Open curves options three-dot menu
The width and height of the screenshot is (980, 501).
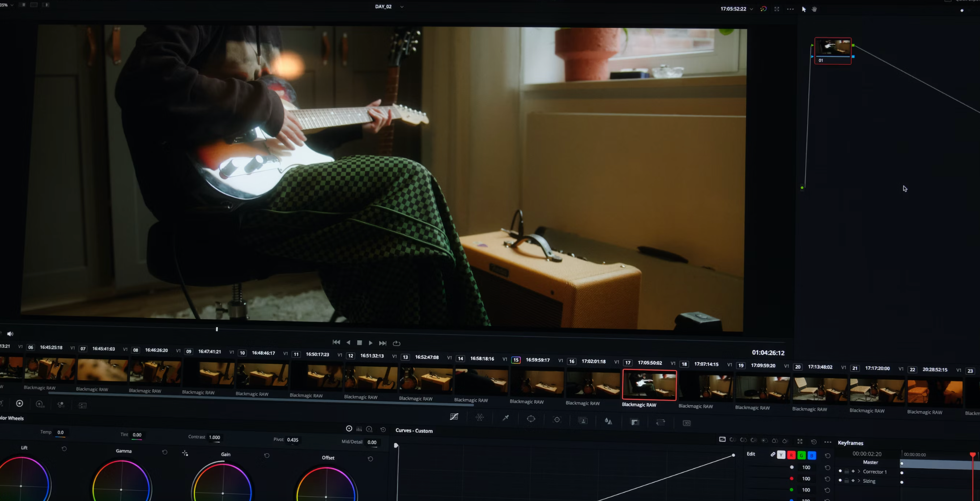coord(828,442)
